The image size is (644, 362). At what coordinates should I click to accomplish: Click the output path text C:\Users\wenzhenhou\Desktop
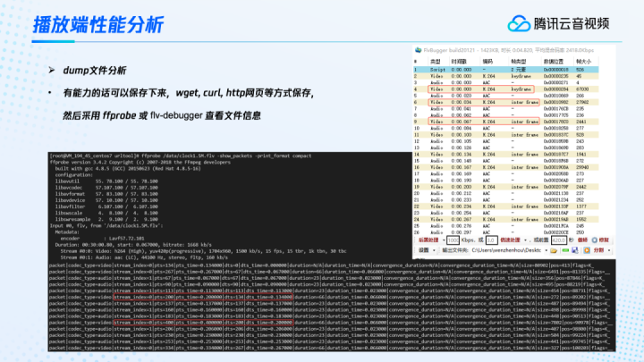(506, 250)
